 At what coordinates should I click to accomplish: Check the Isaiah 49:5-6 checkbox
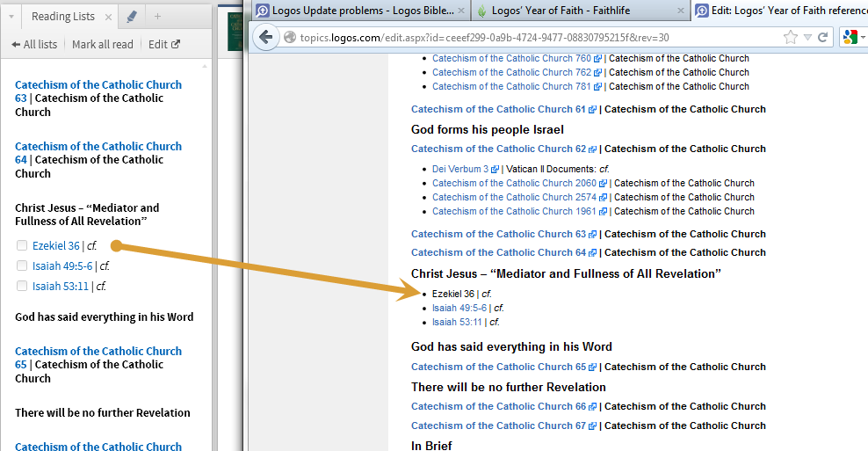tap(22, 266)
